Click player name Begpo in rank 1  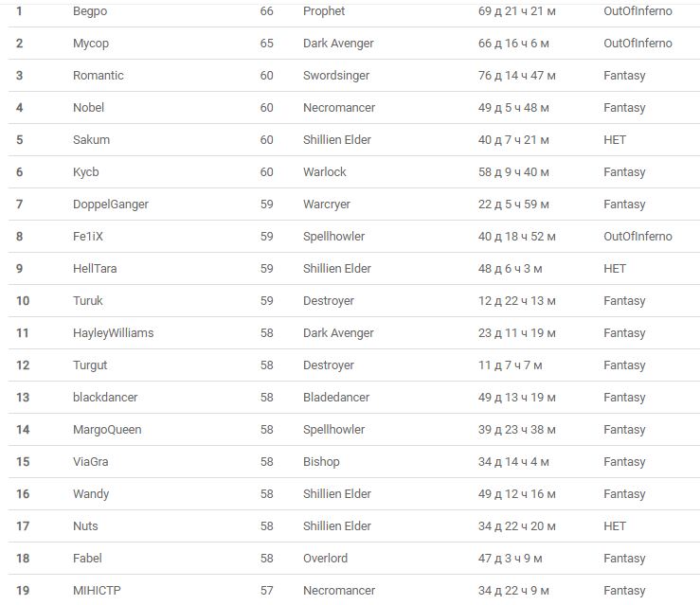click(x=89, y=11)
